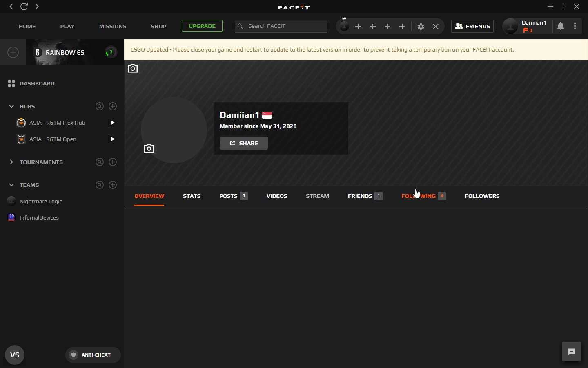Click the Search FACEIT field

285,26
